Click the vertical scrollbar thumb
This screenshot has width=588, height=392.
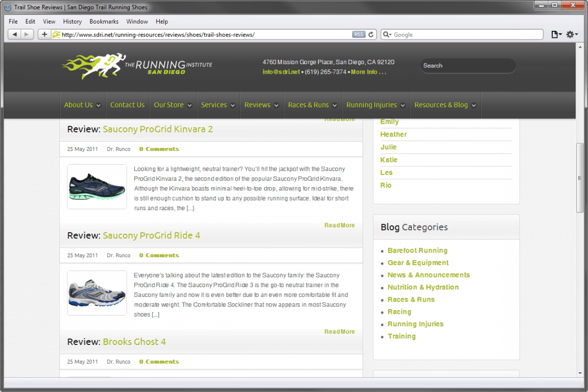580,178
